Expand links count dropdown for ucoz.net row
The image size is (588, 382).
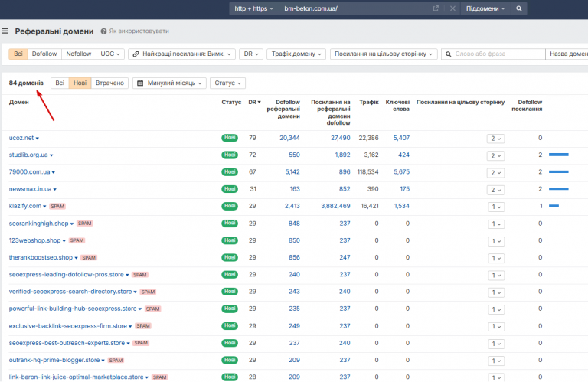coord(496,139)
